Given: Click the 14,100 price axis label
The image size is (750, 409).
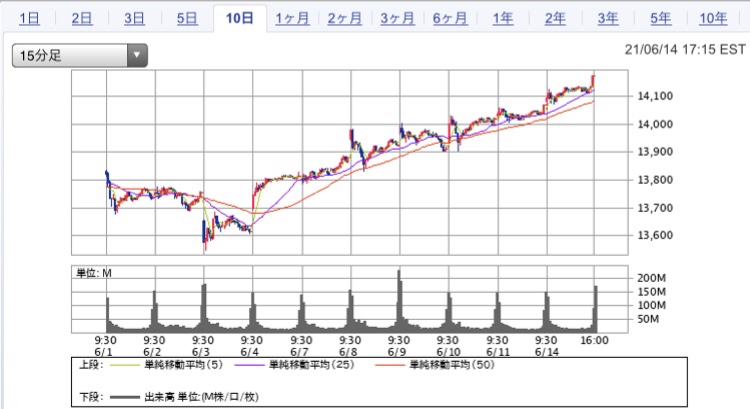Looking at the screenshot, I should [655, 96].
